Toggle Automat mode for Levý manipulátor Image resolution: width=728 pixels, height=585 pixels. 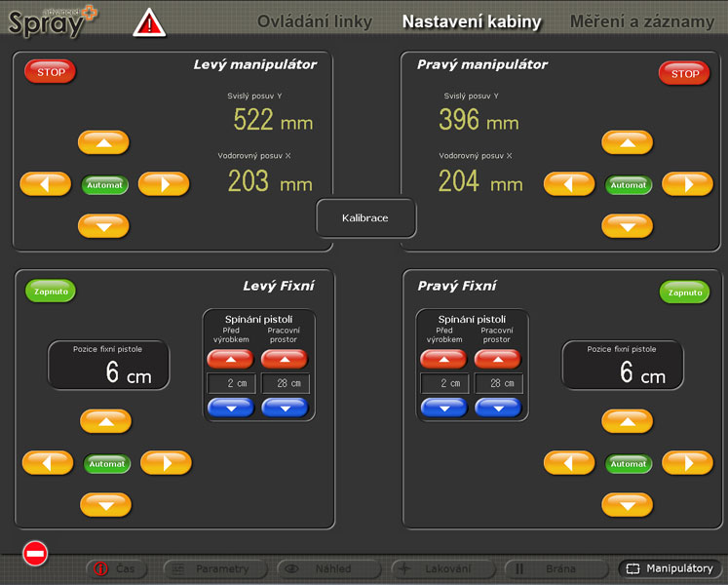point(104,184)
